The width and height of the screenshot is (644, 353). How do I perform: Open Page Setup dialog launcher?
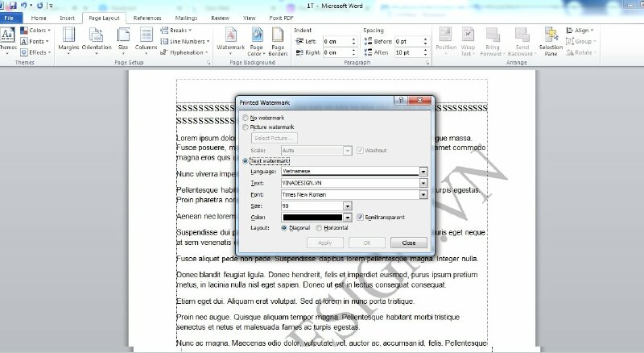point(208,63)
